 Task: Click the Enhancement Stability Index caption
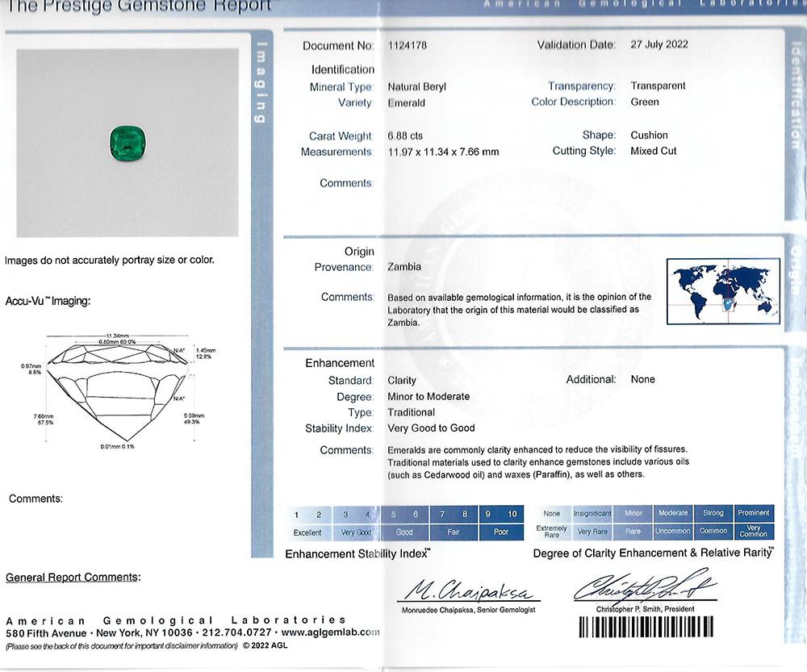click(x=358, y=554)
